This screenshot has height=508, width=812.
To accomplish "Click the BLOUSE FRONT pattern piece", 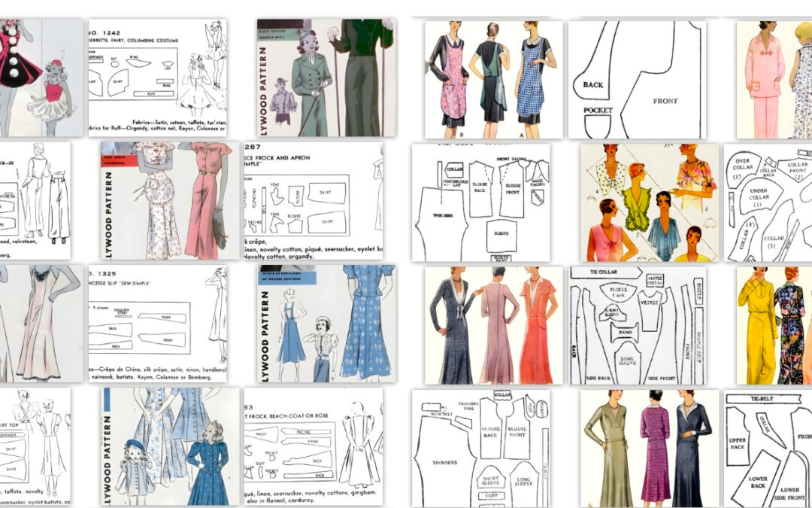I will (x=517, y=432).
